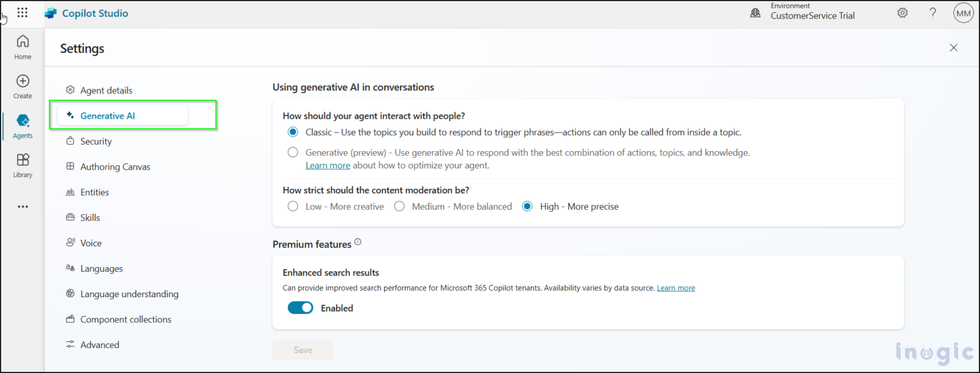Click the environment globe icon

click(755, 13)
